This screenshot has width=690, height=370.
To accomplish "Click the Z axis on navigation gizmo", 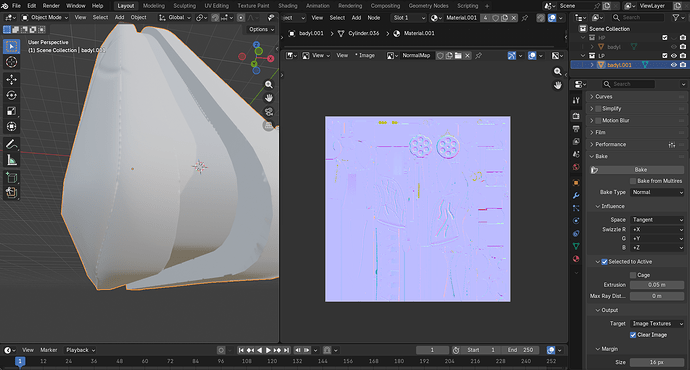I will click(x=256, y=44).
